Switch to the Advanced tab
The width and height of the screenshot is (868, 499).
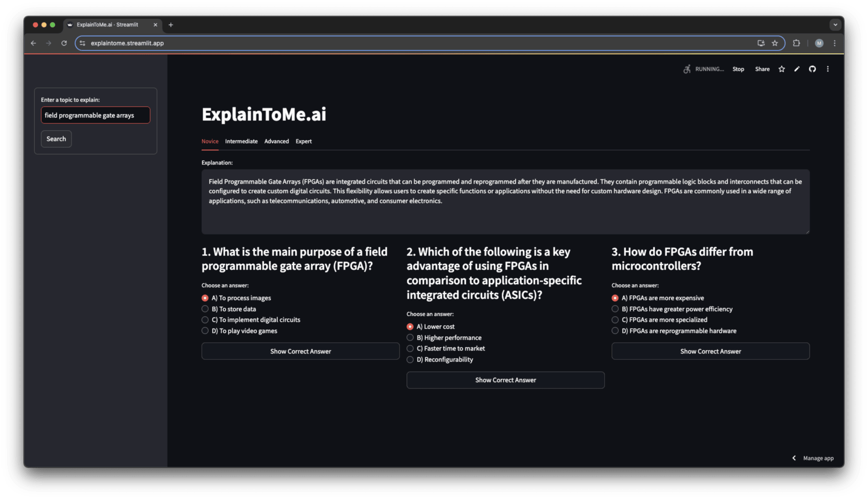click(x=277, y=141)
